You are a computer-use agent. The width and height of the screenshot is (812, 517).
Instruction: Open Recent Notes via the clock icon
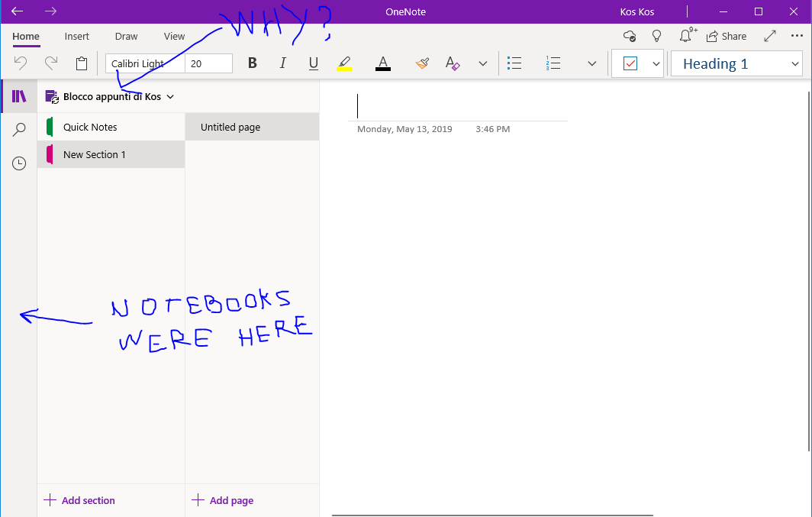point(18,163)
